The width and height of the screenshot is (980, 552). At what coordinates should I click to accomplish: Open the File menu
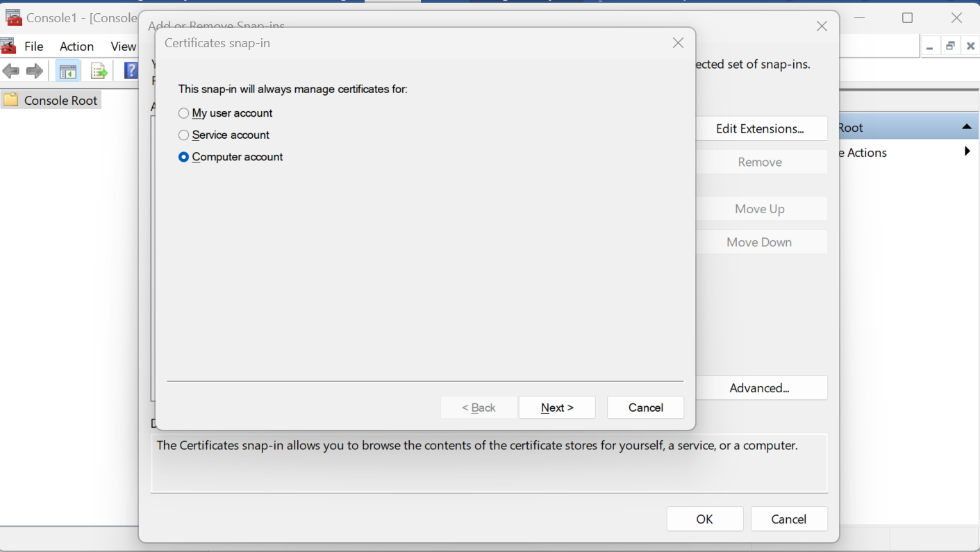(34, 47)
